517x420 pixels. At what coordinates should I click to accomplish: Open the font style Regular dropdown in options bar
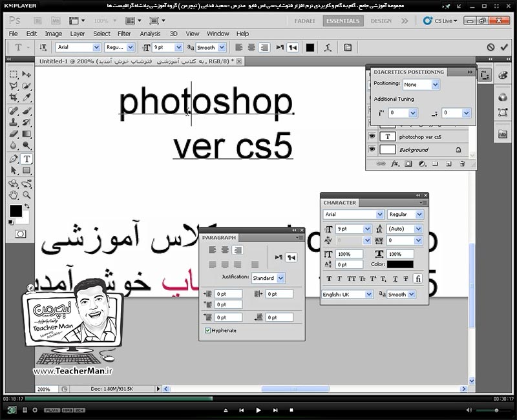click(131, 47)
